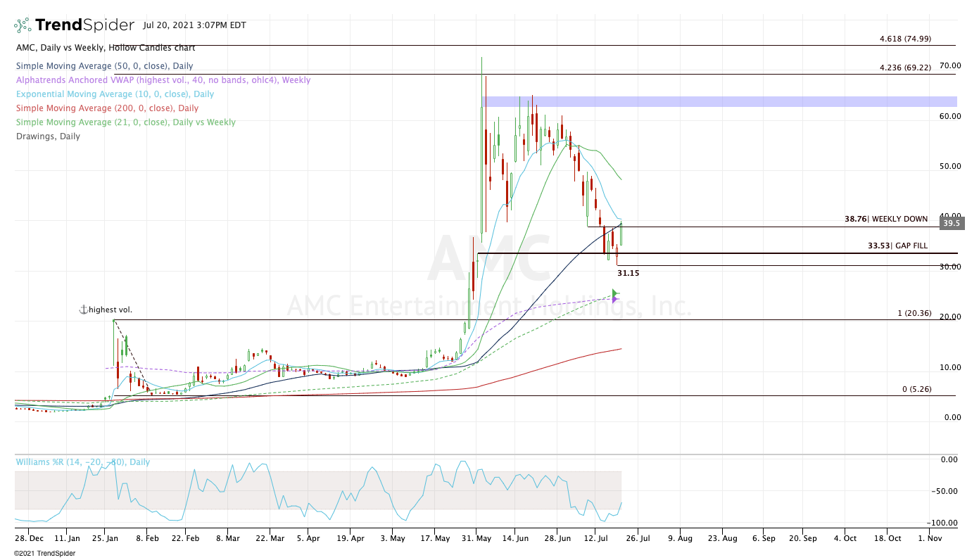This screenshot has height=560, width=979.
Task: Click the 28. Jun date label
Action: 557,538
